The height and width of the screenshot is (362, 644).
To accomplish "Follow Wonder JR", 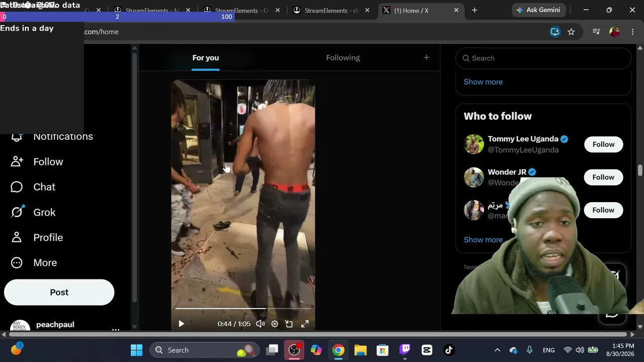I will 603,177.
